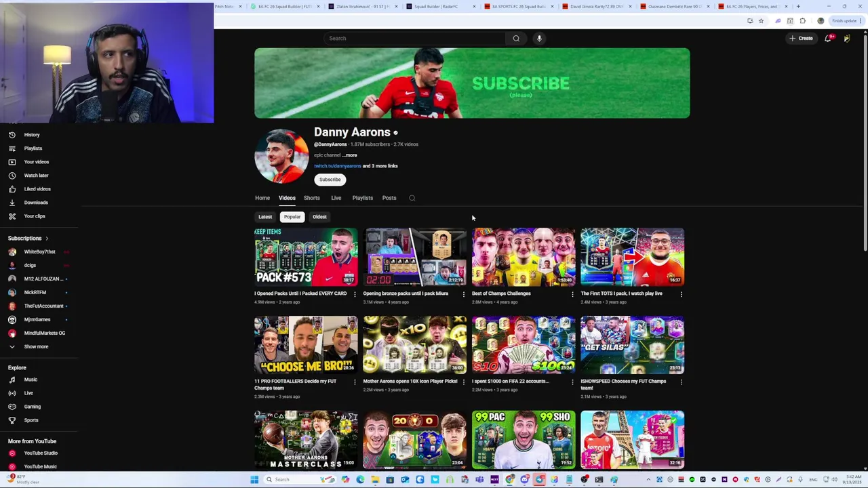Switch to Zlatan Ibrahimović browser tab

pos(363,7)
